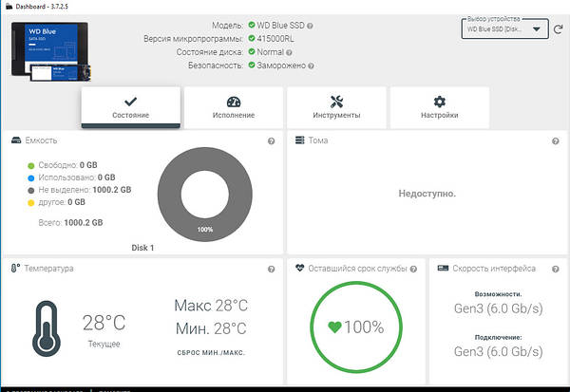Screen dimensions: 570x392
Task: Click the Емкость drive icon
Action: click(x=16, y=140)
